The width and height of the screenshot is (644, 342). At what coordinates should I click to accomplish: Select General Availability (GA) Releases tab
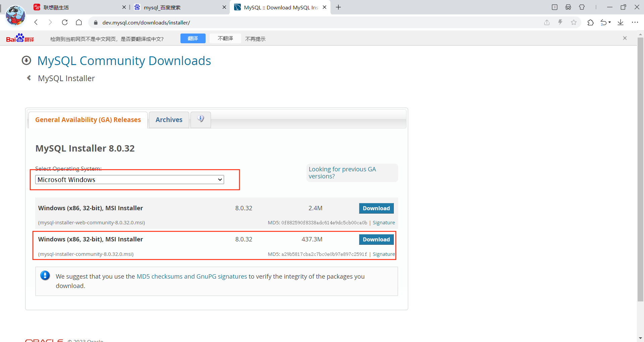click(x=88, y=120)
